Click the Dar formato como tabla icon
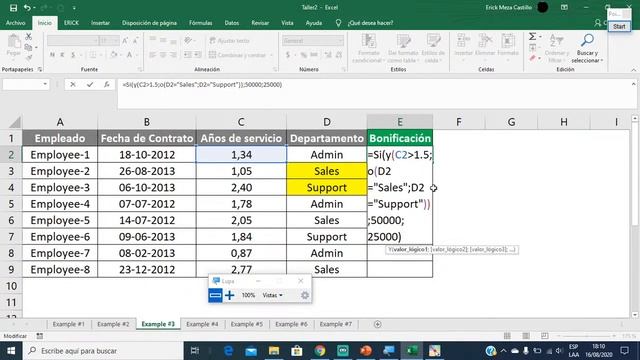640x360 pixels. 403,41
